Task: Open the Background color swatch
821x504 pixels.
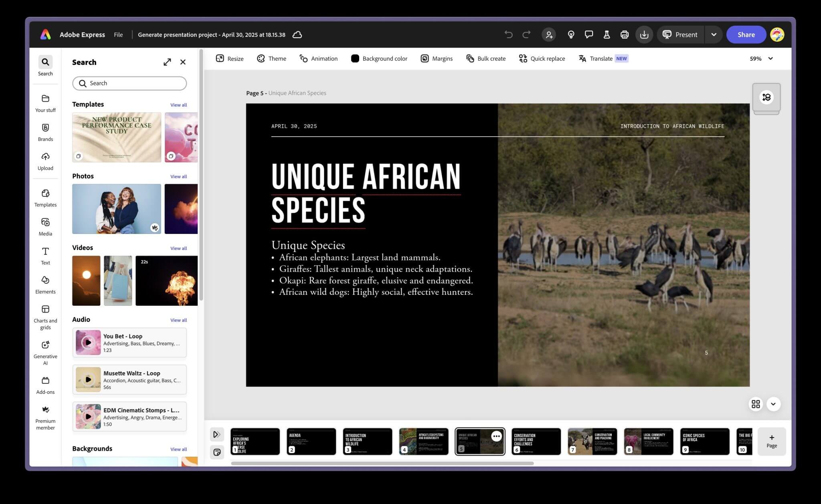Action: [355, 58]
